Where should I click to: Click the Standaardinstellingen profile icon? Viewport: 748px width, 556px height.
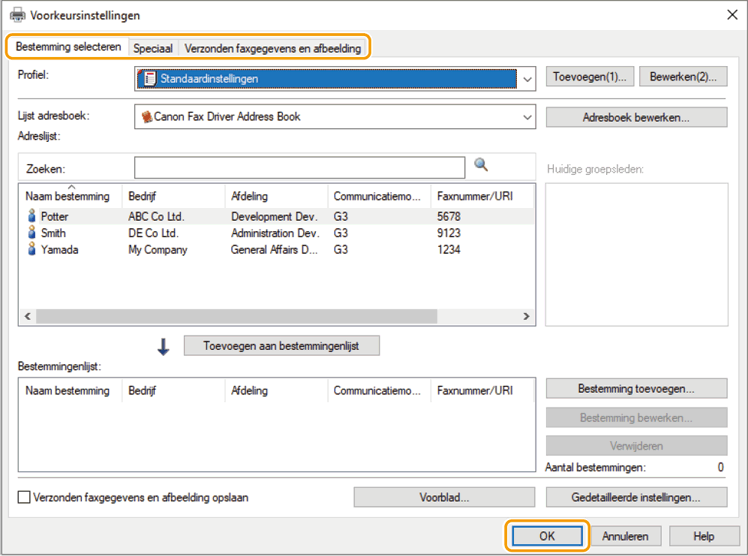click(150, 78)
